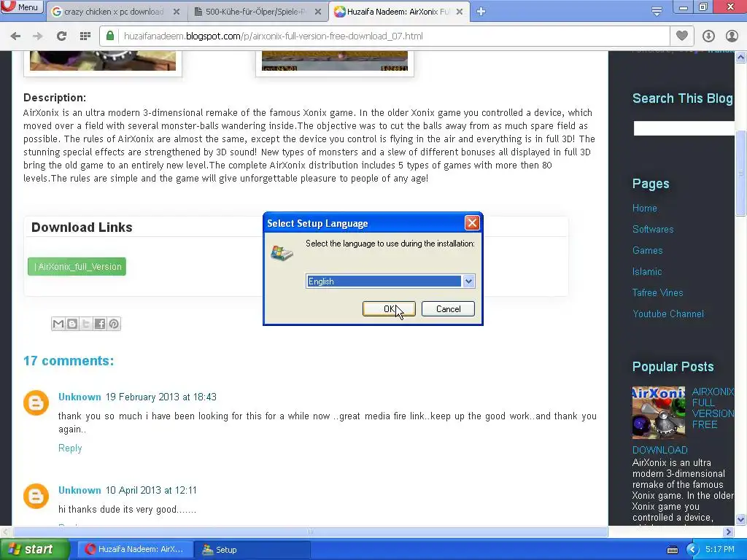This screenshot has height=560, width=747.
Task: Share post to Facebook icon
Action: 99,324
